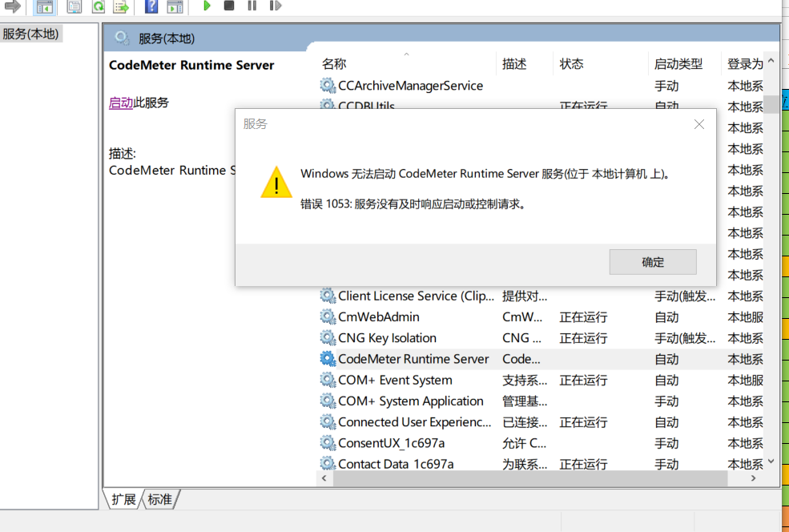Viewport: 789px width, 532px height.
Task: Click the 自动 startup type of CodeMeter Runtime Server
Action: [x=666, y=360]
